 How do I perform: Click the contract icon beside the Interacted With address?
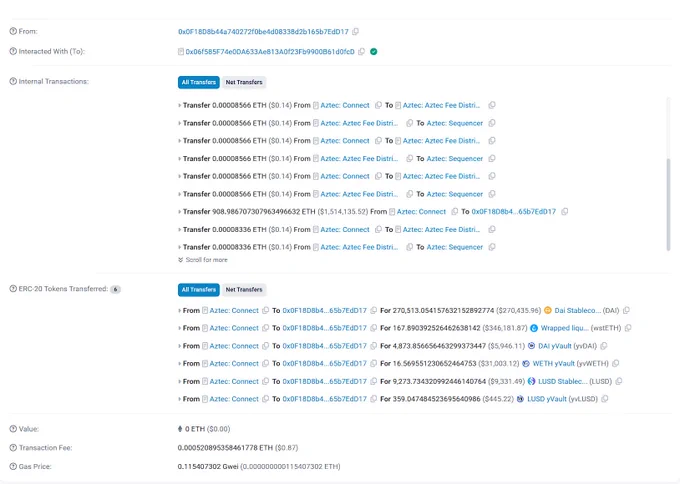pyautogui.click(x=181, y=52)
